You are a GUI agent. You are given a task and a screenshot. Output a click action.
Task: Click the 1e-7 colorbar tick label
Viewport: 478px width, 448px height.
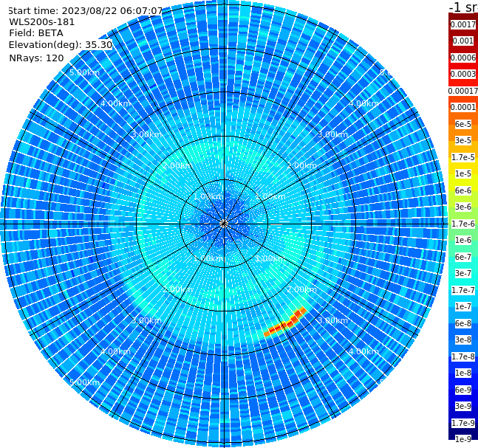click(463, 306)
